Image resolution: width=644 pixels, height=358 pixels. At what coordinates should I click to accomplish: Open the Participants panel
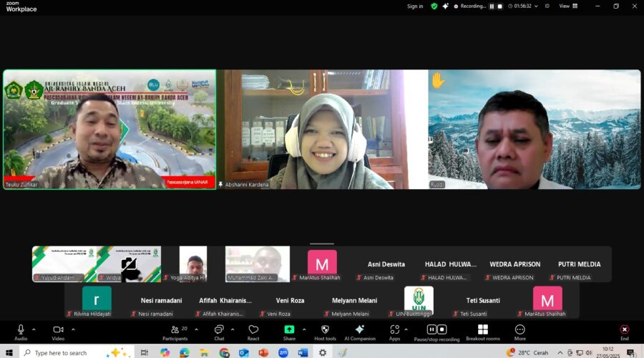pos(175,332)
